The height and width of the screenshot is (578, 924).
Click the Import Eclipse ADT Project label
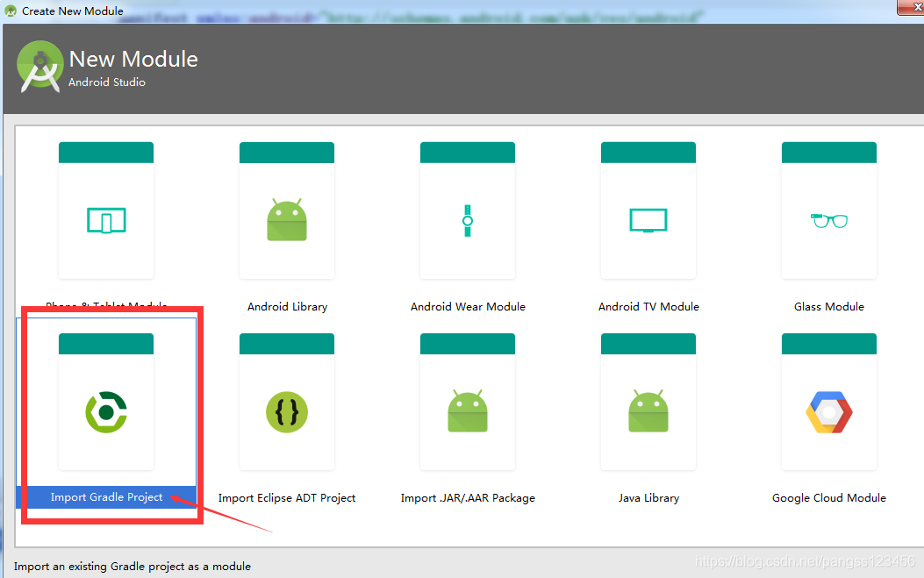tap(287, 498)
